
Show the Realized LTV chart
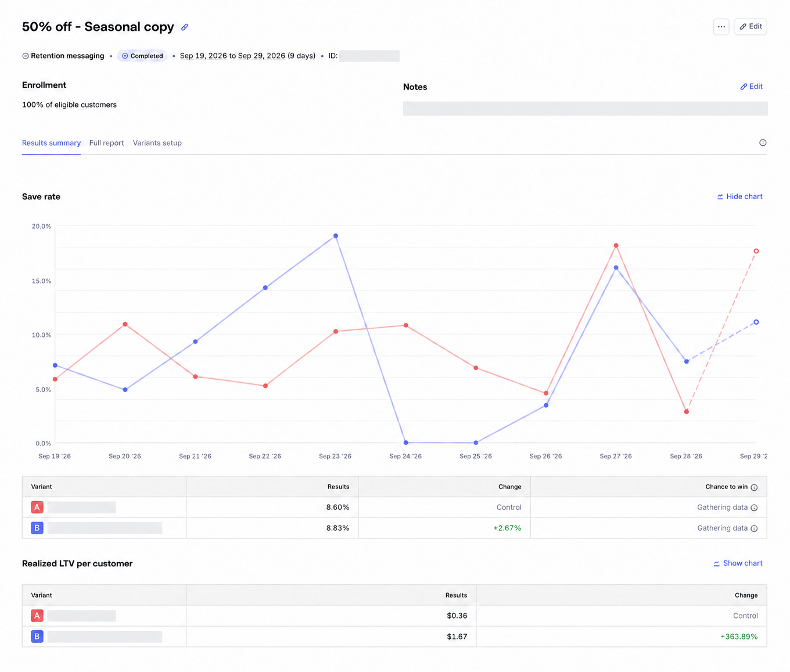(738, 563)
